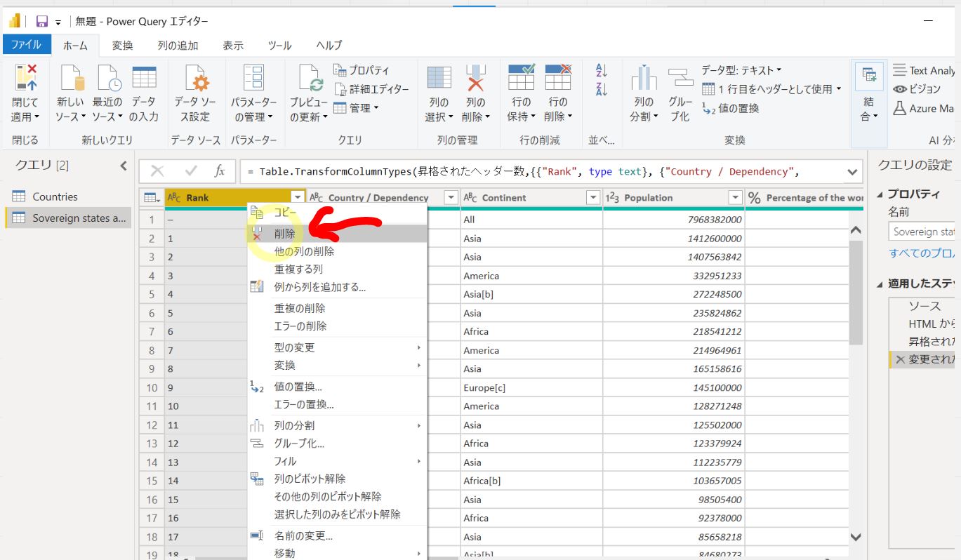Choose Remove (削除) in context menu
The width and height of the screenshot is (961, 560).
tap(338, 234)
